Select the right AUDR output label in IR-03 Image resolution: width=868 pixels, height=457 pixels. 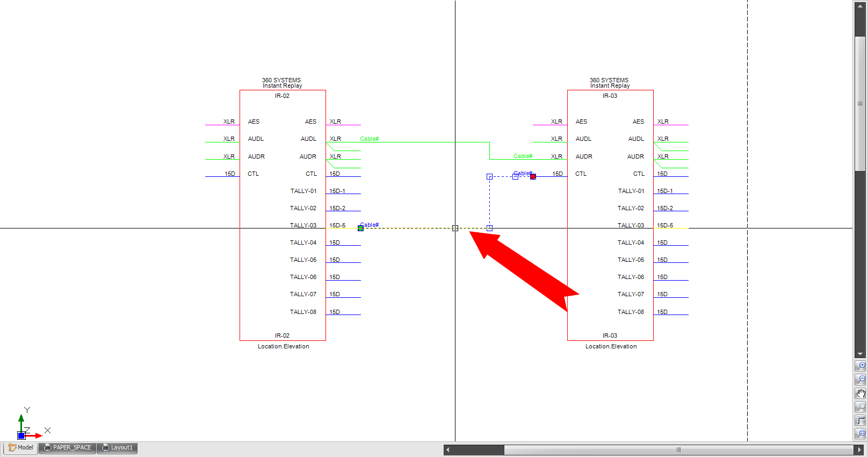[635, 156]
